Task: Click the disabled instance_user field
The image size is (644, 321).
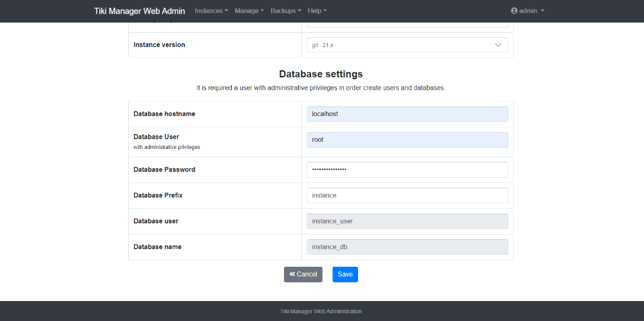Action: [408, 221]
